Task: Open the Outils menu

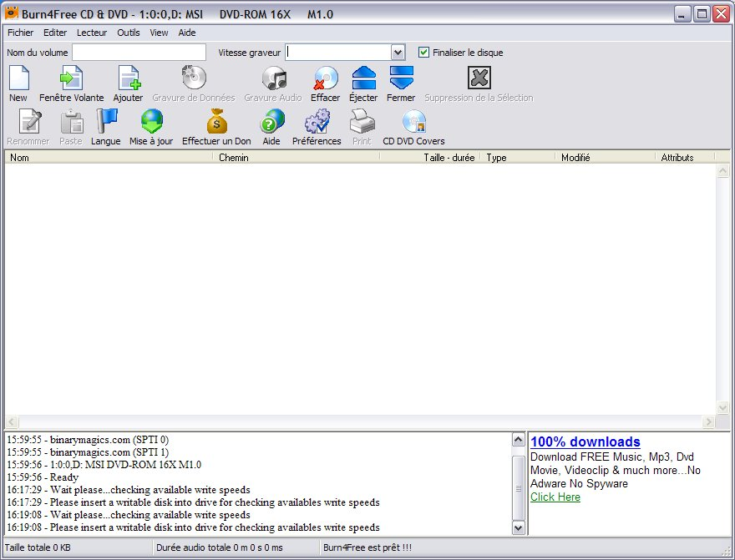Action: [129, 33]
